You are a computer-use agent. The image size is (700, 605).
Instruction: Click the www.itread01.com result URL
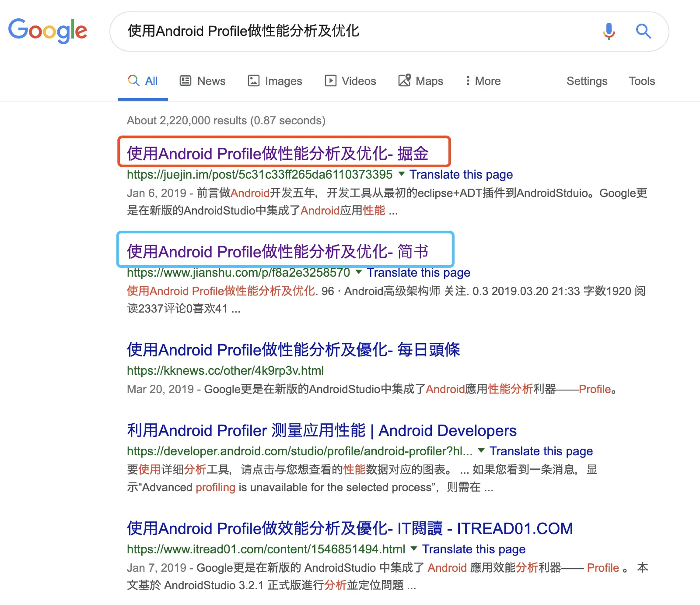pyautogui.click(x=266, y=549)
